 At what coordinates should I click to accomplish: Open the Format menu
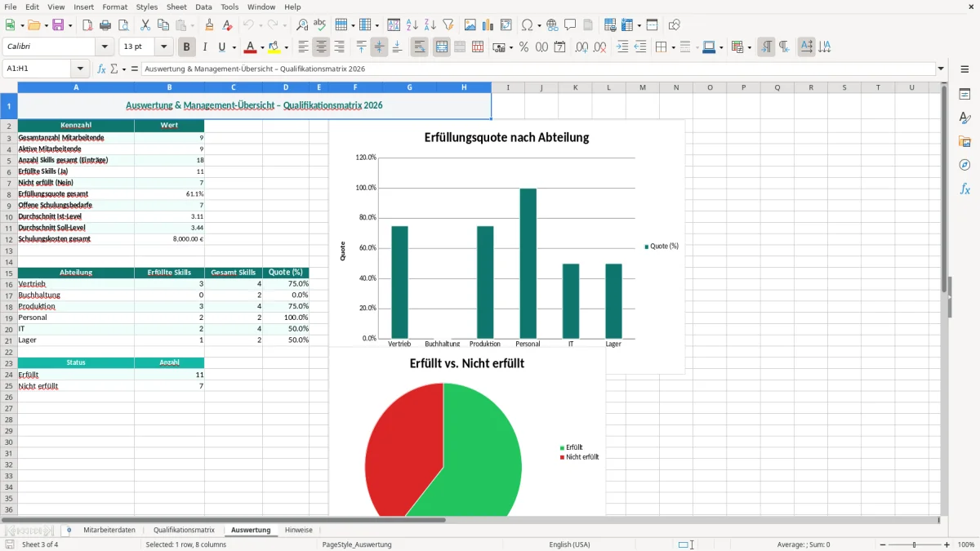[115, 7]
